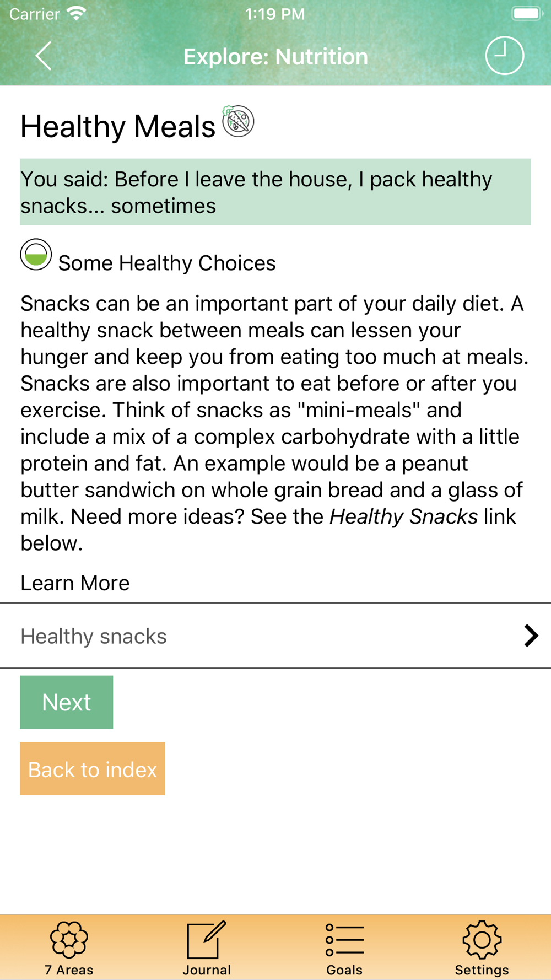551x980 pixels.
Task: Select the Journal tab label
Action: [207, 970]
